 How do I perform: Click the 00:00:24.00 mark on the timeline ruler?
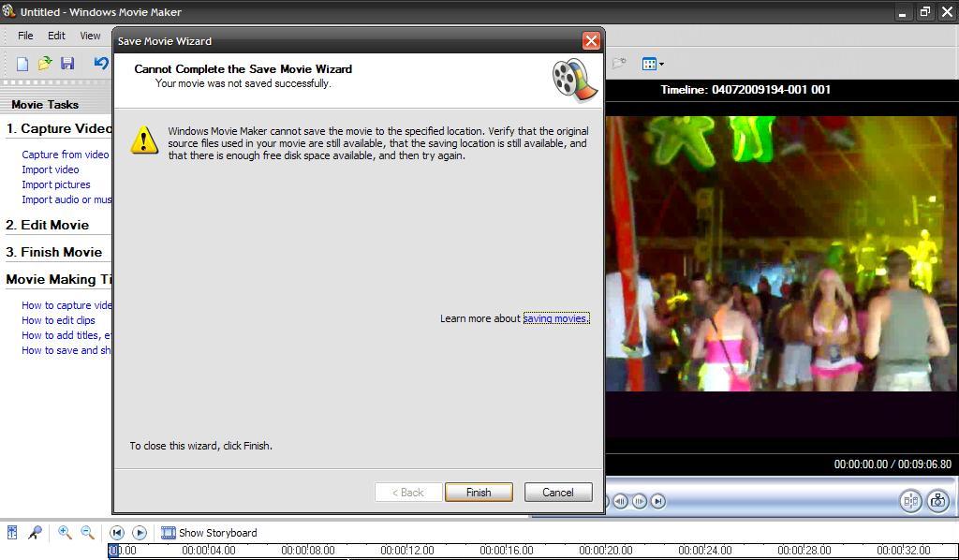(704, 551)
